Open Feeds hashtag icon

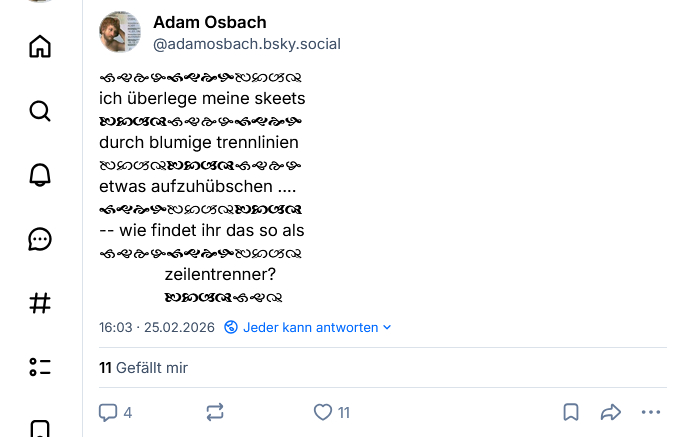tap(40, 303)
